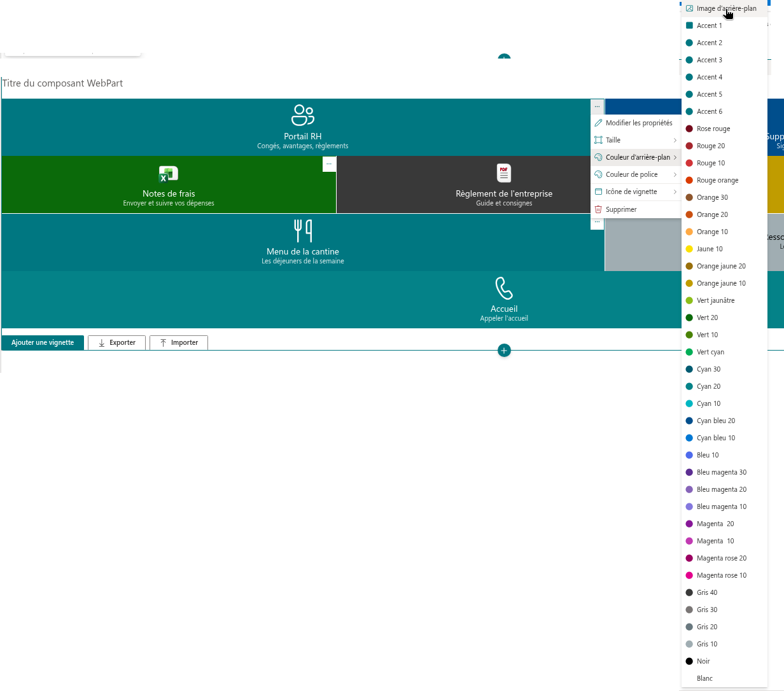This screenshot has width=784, height=691.
Task: Pick the Bleu magenta 30 color
Action: [724, 472]
